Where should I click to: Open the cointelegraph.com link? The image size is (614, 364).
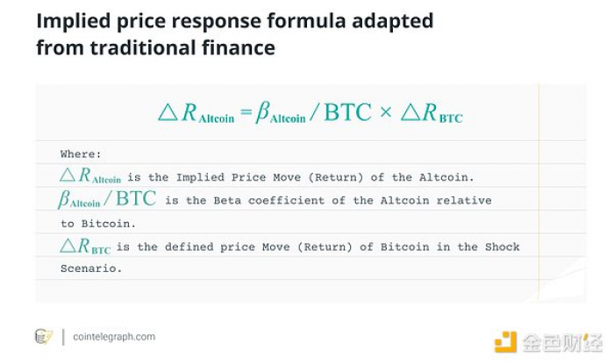[x=113, y=337]
